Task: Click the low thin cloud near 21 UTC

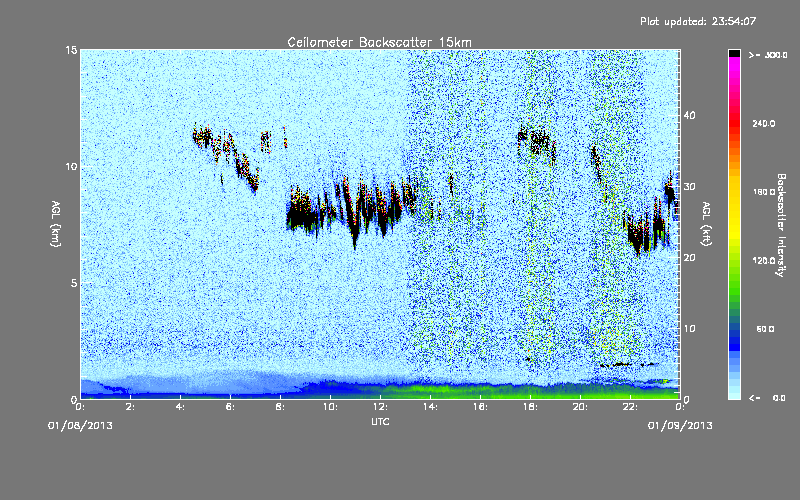Action: 628,365
